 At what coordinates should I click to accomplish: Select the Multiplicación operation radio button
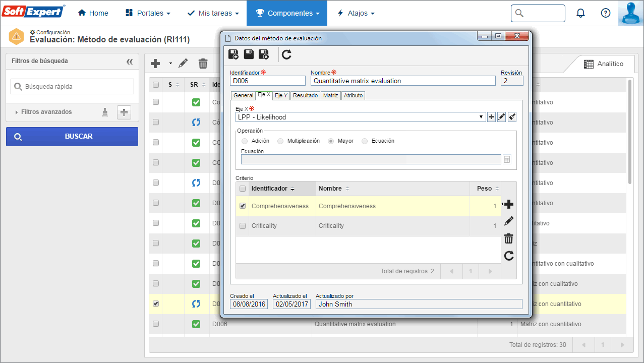tap(280, 141)
